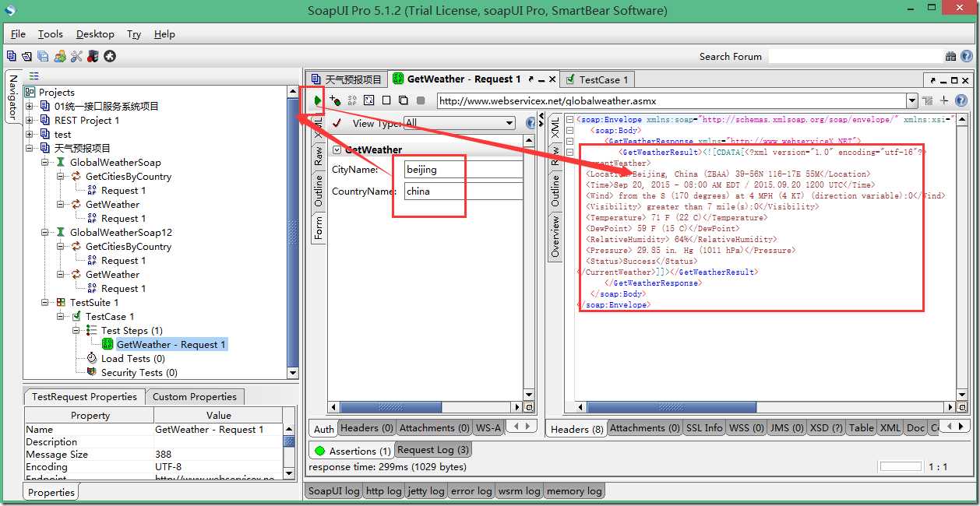
Task: Expand the 01统一接口服务系统项目 project node
Action: pyautogui.click(x=30, y=107)
